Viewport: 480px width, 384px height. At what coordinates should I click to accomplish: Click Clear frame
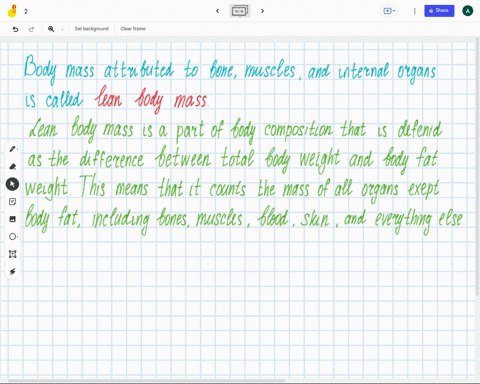(133, 29)
